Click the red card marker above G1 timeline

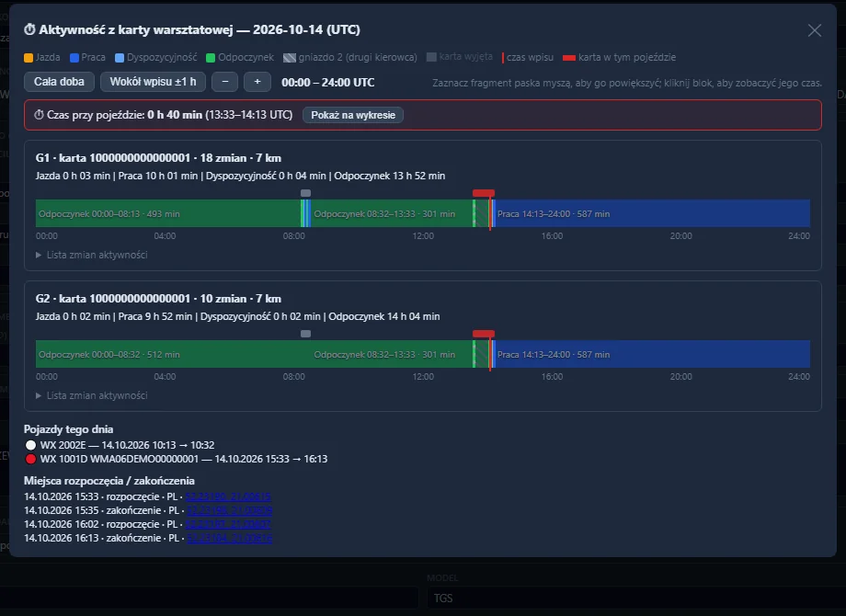point(484,193)
